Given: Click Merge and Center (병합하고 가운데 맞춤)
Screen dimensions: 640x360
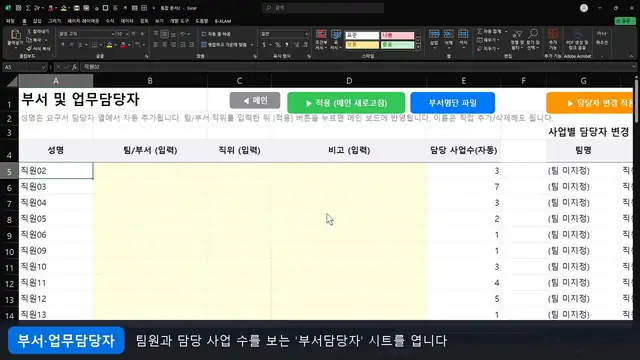Looking at the screenshot, I should [224, 44].
